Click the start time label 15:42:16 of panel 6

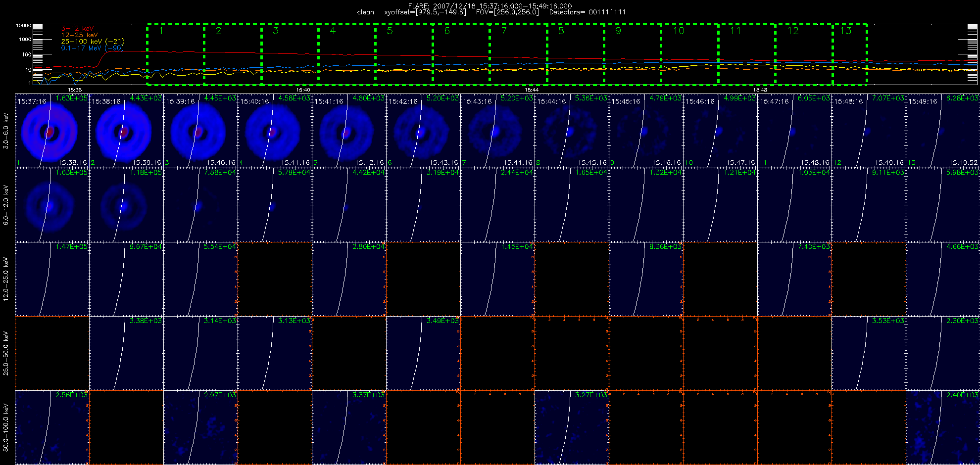click(x=403, y=101)
